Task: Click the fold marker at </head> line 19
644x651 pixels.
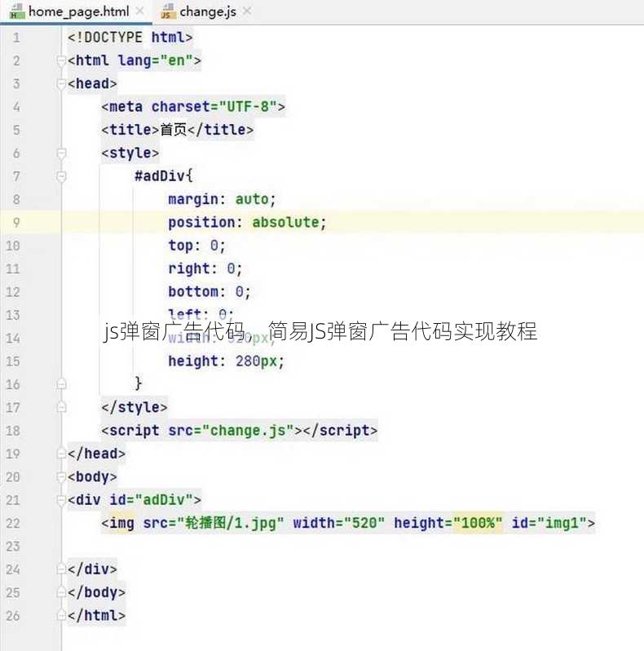Action: point(61,454)
